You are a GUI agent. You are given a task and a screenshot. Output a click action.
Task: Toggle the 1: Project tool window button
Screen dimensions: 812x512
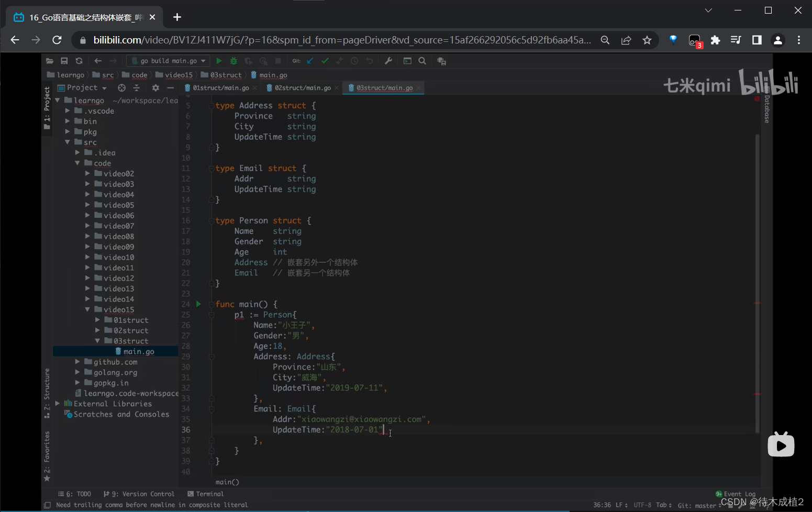click(47, 108)
